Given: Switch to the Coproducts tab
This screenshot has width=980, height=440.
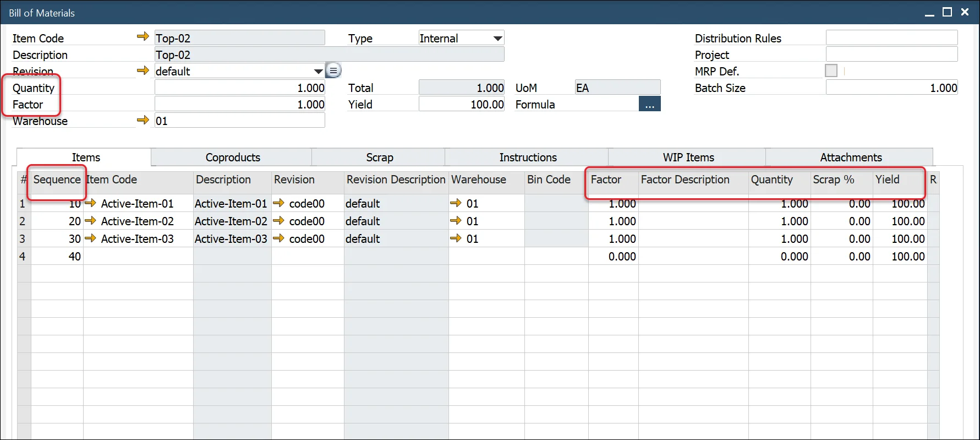Looking at the screenshot, I should [x=232, y=157].
